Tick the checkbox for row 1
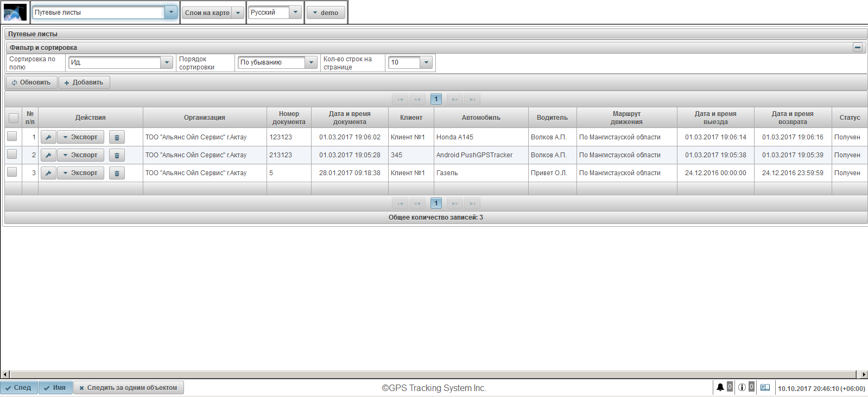The width and height of the screenshot is (868, 397). point(12,137)
